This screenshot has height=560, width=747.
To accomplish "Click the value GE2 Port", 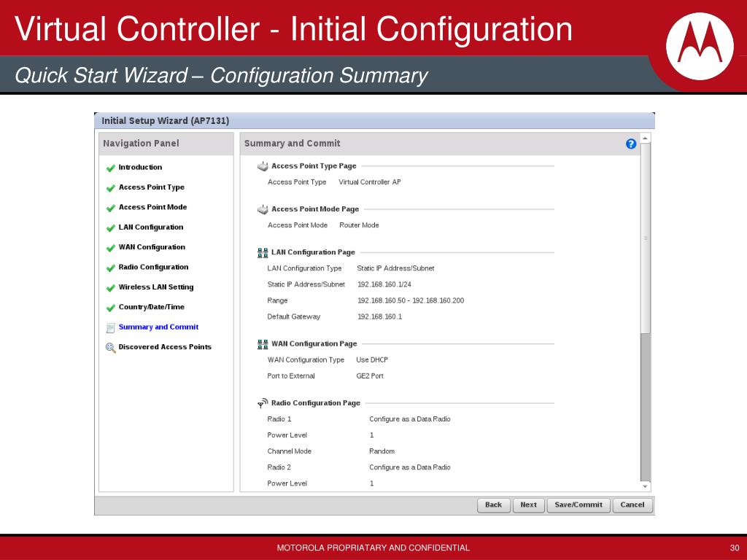I will tap(370, 376).
